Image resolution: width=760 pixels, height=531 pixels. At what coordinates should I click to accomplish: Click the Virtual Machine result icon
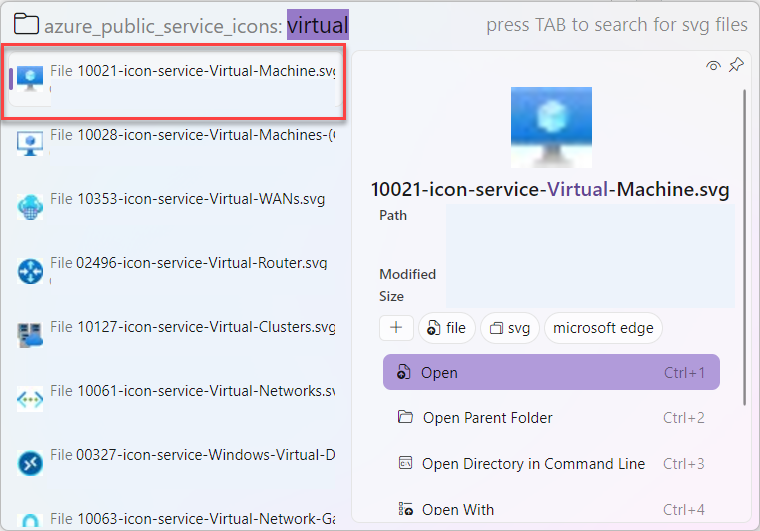(x=30, y=79)
